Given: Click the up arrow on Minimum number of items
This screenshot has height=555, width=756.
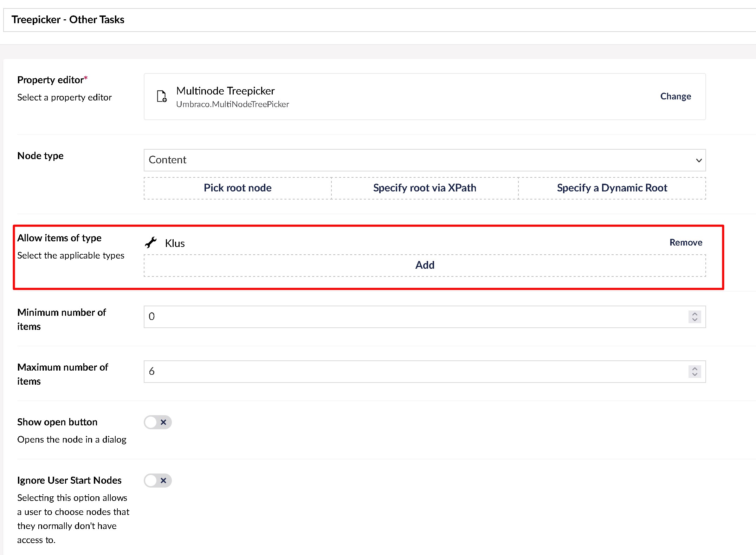Looking at the screenshot, I should coord(694,314).
